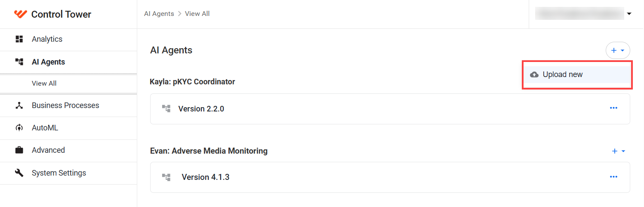This screenshot has width=644, height=207.
Task: Click the AI Agents sidebar icon
Action: [19, 62]
